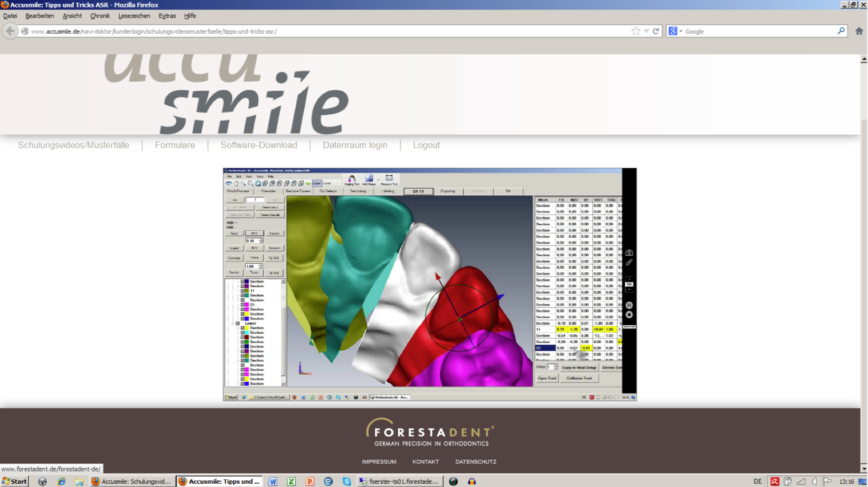Open the Bearbeiten menu
The image size is (868, 487).
tap(40, 16)
